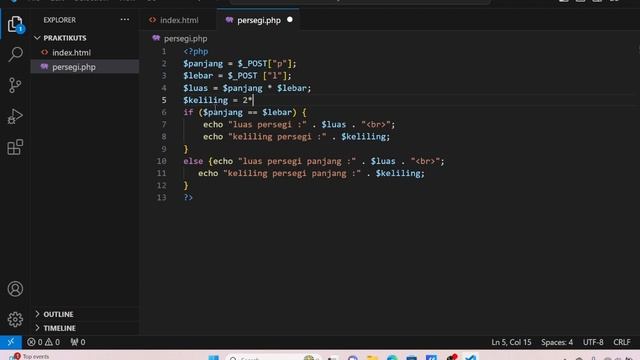This screenshot has width=640, height=360.
Task: Open the Accounts menu icon
Action: pos(16,289)
